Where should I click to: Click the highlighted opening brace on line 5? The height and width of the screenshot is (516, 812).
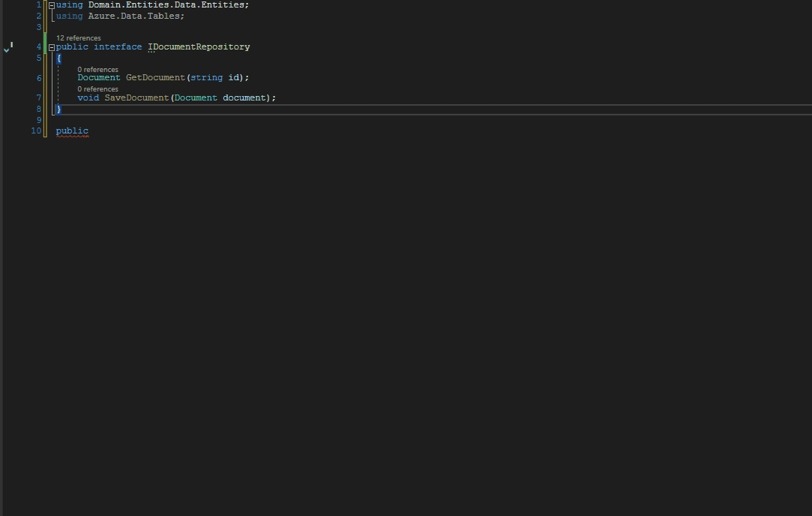(x=58, y=58)
